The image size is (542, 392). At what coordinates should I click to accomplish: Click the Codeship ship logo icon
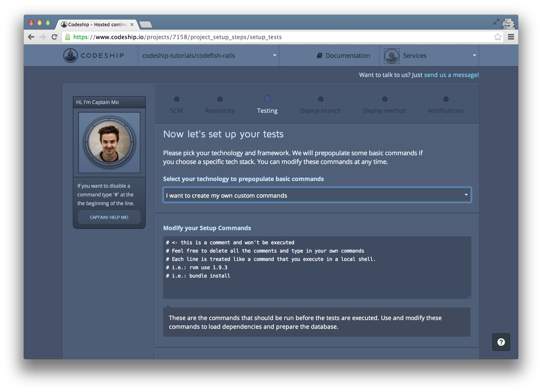[70, 55]
